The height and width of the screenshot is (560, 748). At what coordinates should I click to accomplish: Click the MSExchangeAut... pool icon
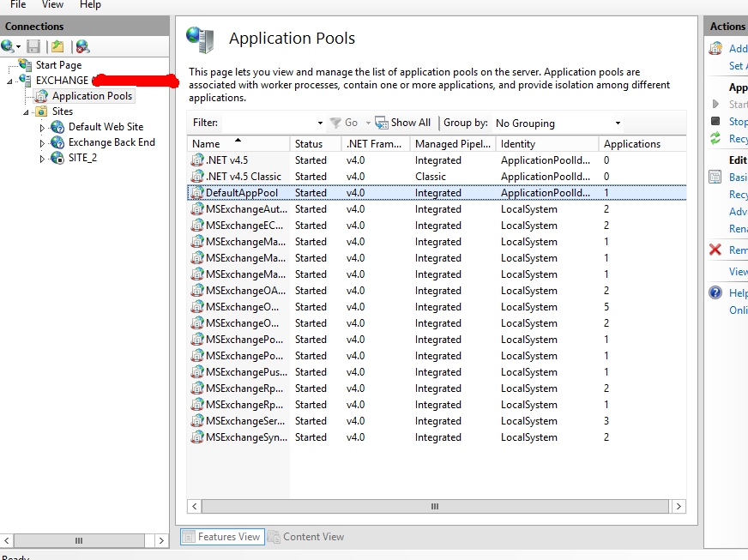197,208
